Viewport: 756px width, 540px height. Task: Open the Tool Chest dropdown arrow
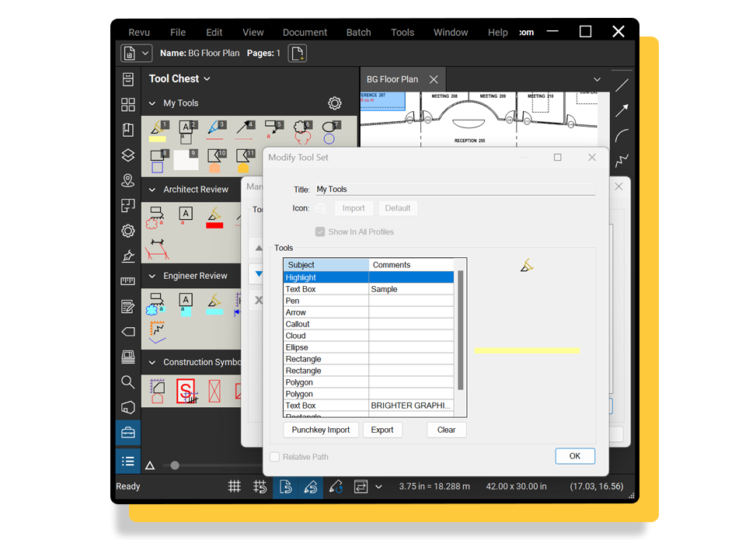click(x=207, y=79)
